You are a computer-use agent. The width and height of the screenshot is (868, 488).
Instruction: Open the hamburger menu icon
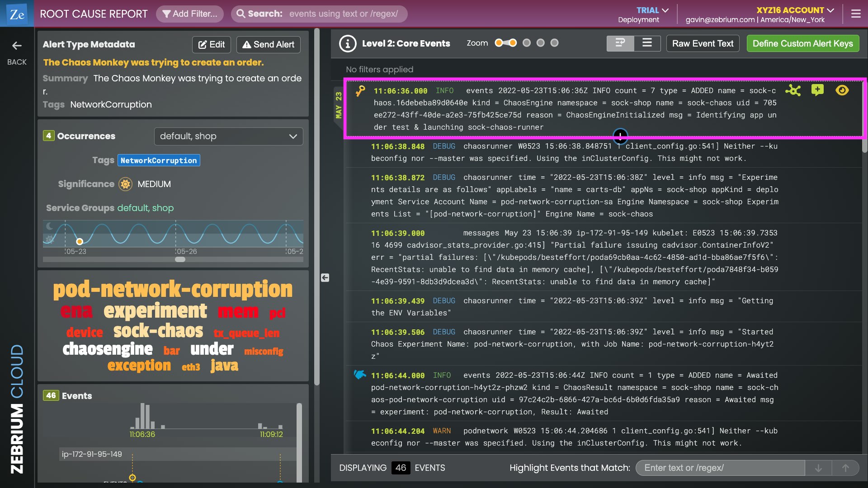tap(856, 14)
